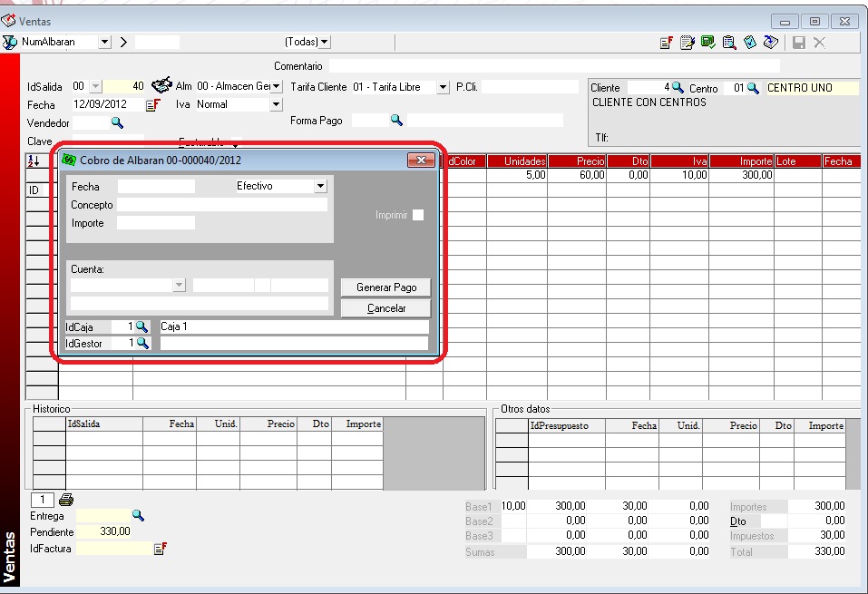Click the sort order icon above grid
The width and height of the screenshot is (868, 594).
click(x=34, y=161)
